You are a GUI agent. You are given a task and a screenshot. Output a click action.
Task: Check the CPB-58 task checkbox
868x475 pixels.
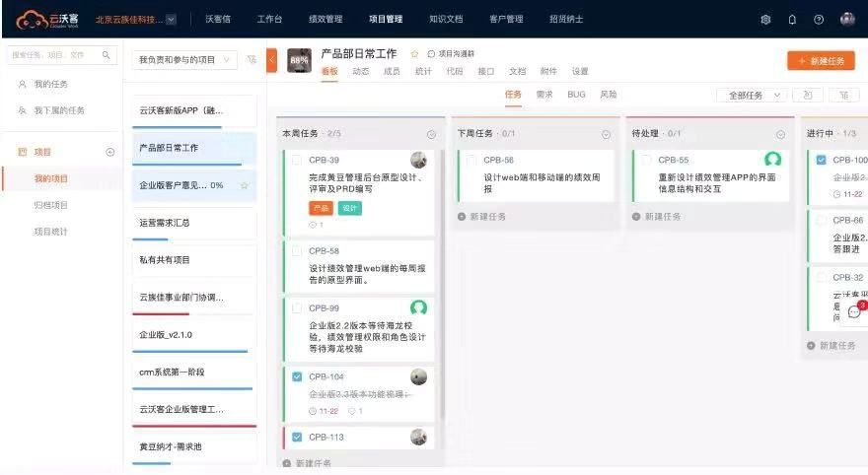coord(297,251)
